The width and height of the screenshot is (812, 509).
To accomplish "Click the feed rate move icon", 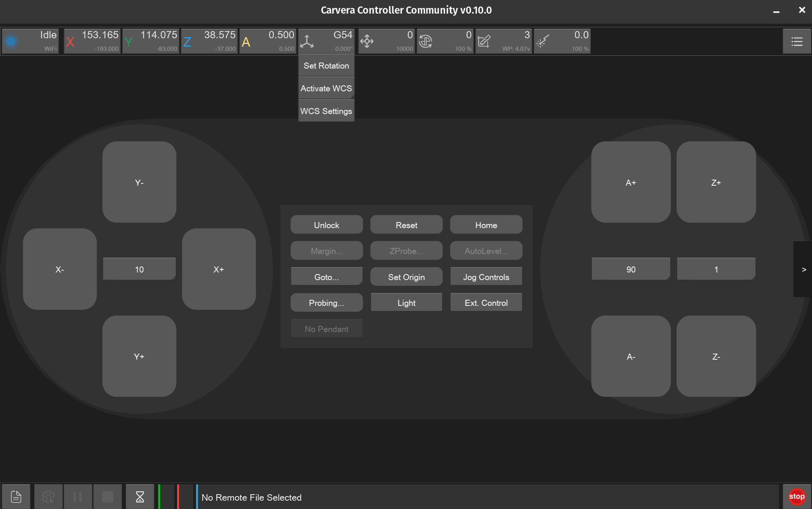I will pyautogui.click(x=367, y=41).
